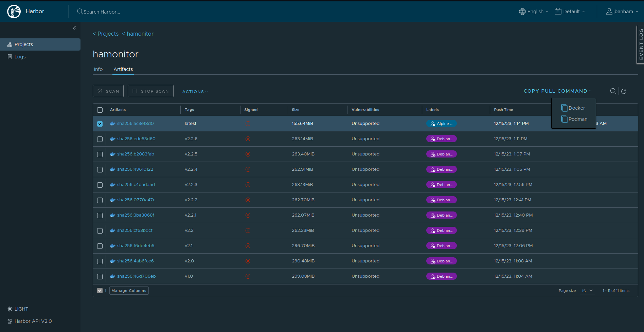Open the page size dropdown
Viewport: 644px width, 332px height.
click(x=587, y=291)
